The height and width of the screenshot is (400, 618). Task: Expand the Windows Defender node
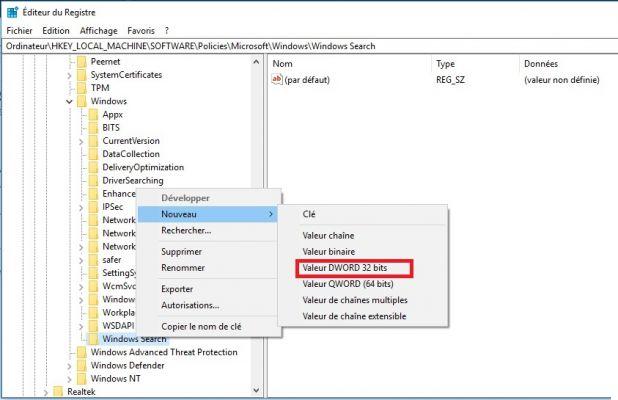coord(69,366)
